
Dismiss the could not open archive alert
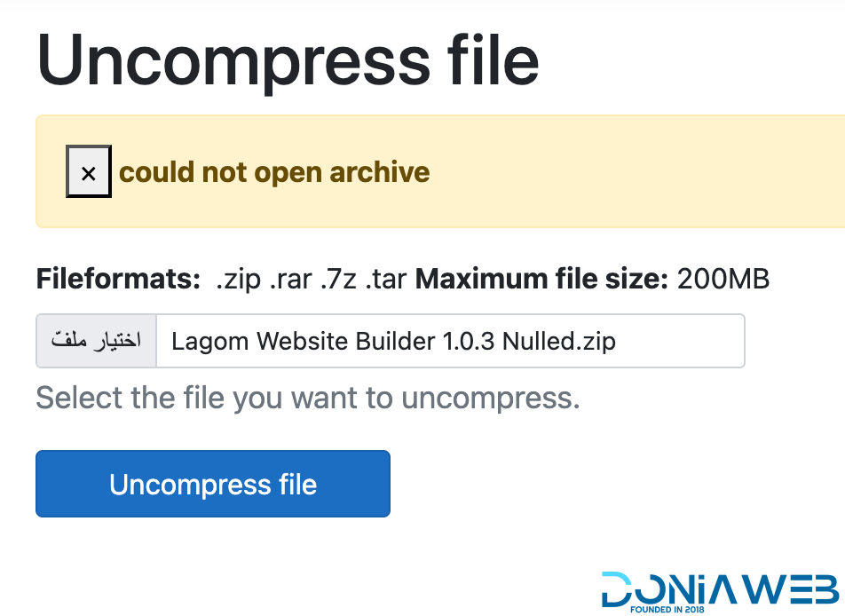pyautogui.click(x=89, y=171)
